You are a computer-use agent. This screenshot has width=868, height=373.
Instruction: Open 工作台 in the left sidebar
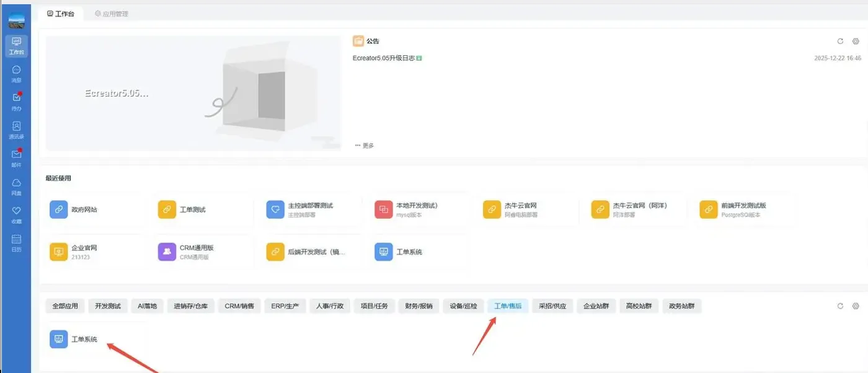(x=16, y=46)
